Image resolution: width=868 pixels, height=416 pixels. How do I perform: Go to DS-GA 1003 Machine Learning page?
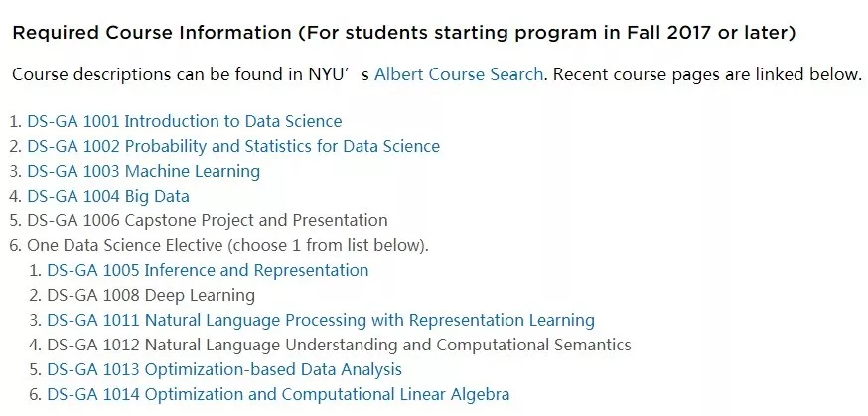(143, 171)
